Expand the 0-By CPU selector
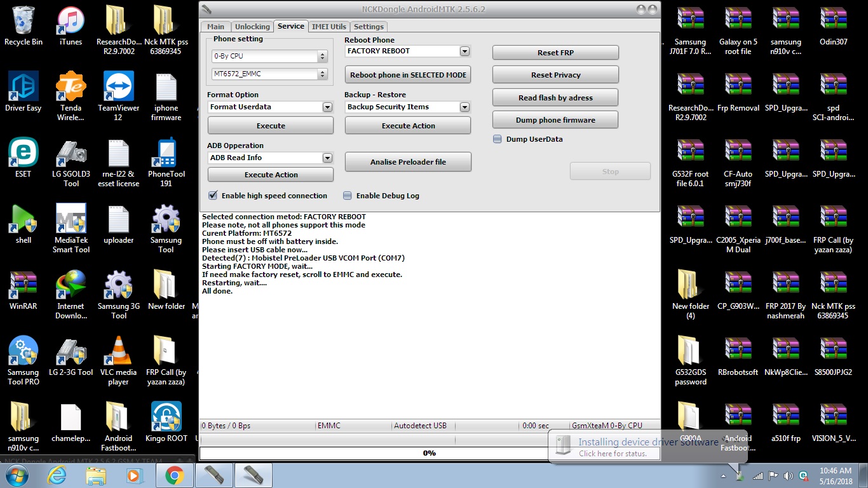 coord(269,56)
